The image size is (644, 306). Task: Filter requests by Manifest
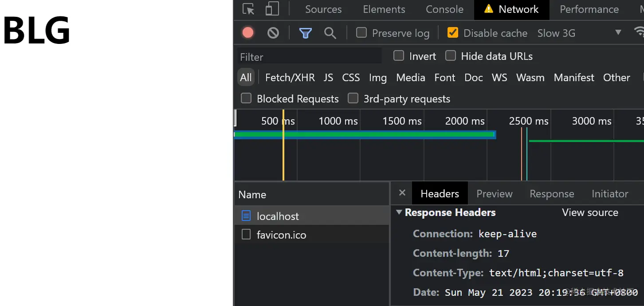pyautogui.click(x=574, y=78)
